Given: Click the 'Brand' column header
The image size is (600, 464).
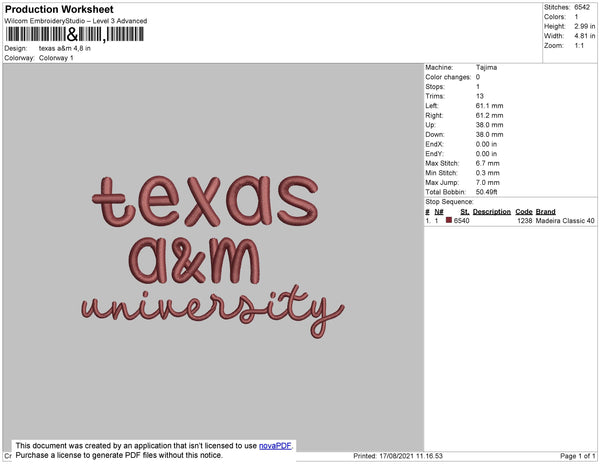Looking at the screenshot, I should tap(545, 212).
